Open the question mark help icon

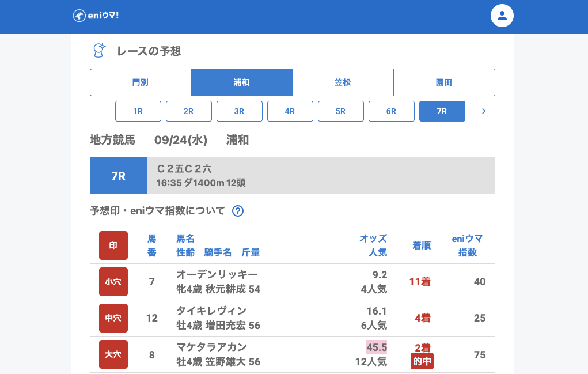pos(237,211)
